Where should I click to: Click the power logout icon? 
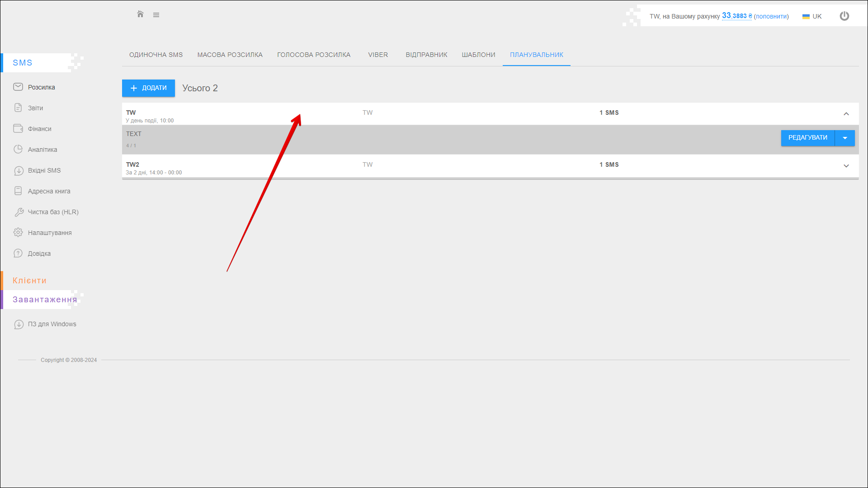(x=844, y=16)
